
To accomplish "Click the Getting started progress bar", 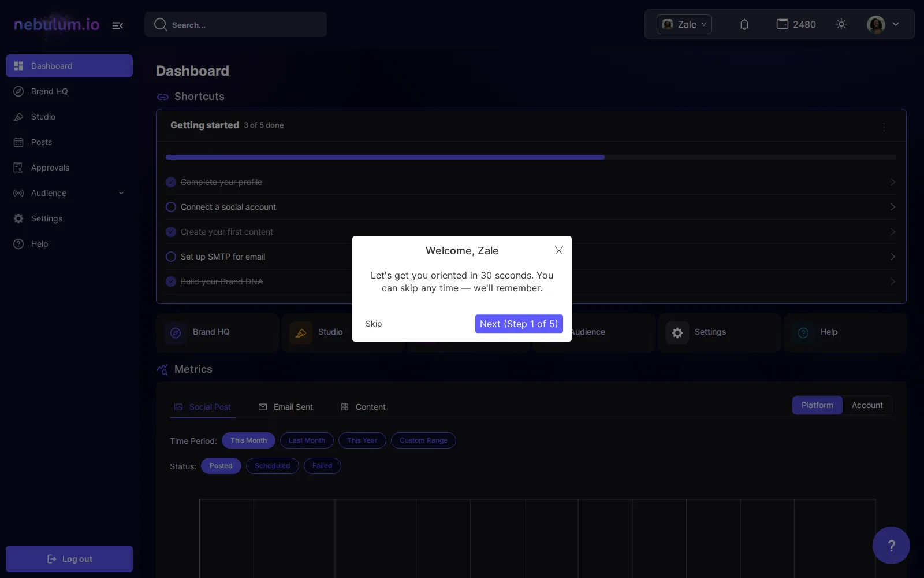I will point(531,157).
